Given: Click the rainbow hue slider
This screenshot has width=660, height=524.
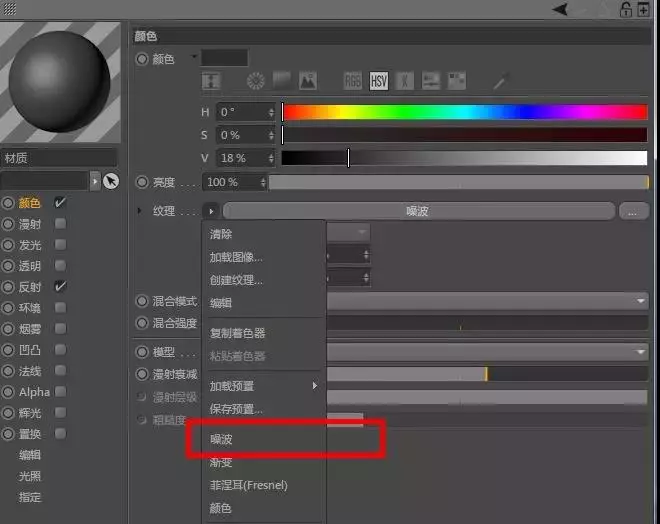Looking at the screenshot, I should pos(465,112).
